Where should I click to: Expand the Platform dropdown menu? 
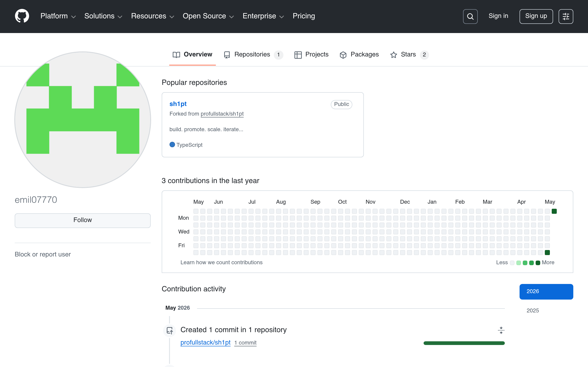pos(58,16)
